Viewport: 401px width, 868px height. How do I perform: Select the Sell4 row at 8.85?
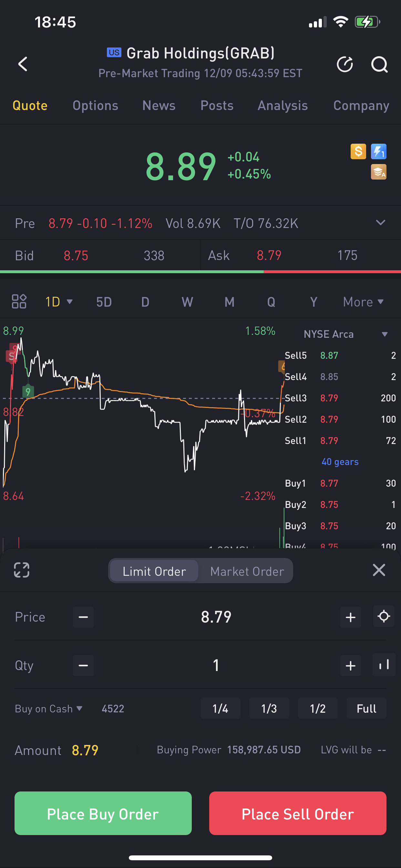click(x=340, y=377)
